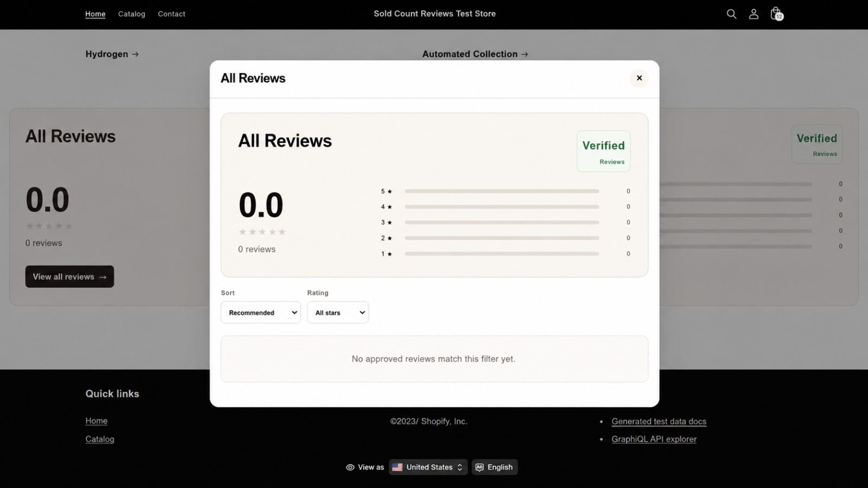The height and width of the screenshot is (488, 868).
Task: Close the All Reviews modal
Action: point(639,78)
